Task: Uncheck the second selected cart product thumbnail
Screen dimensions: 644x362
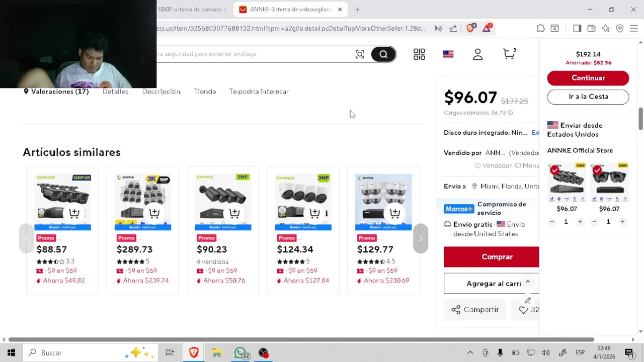Action: point(597,170)
